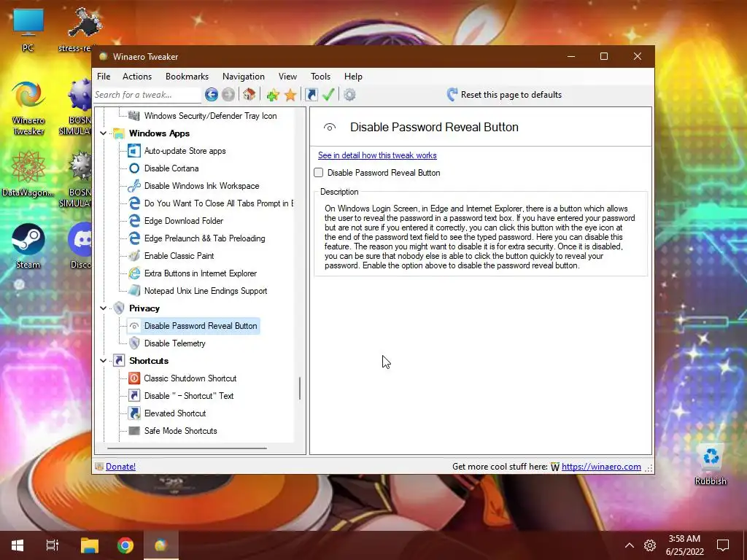Click the grey Forward arrow in toolbar
747x560 pixels.
[x=228, y=95]
